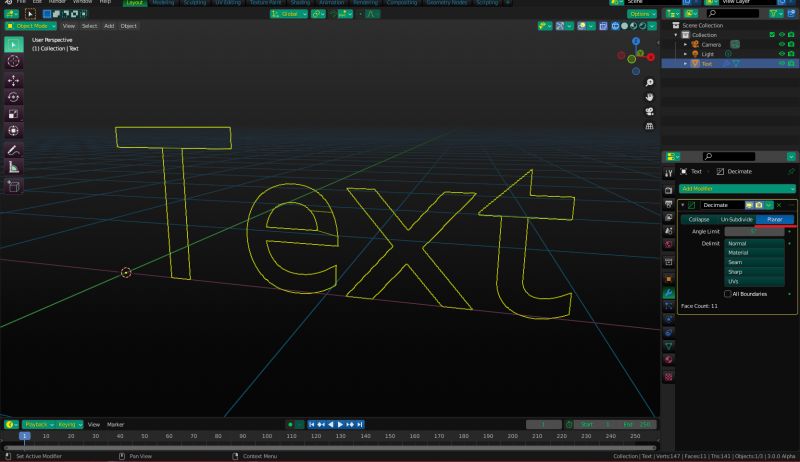Select the Cursor tool

[14, 62]
